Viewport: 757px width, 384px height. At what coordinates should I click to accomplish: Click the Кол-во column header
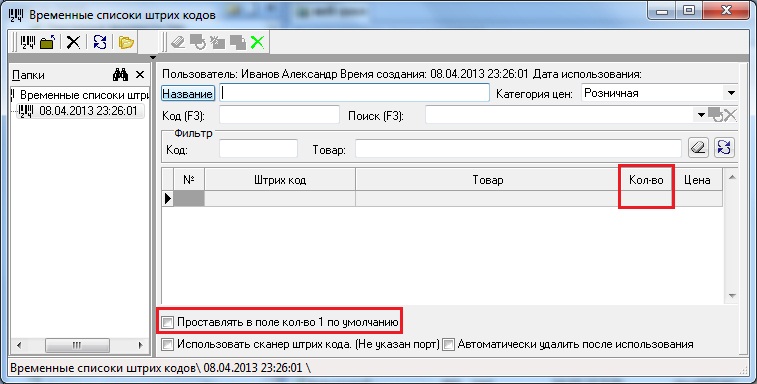click(646, 180)
